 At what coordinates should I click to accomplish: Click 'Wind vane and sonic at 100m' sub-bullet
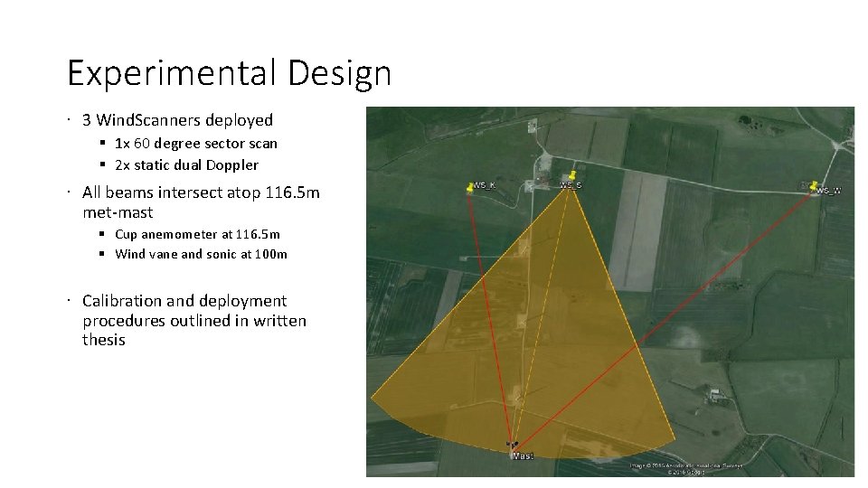pos(201,254)
